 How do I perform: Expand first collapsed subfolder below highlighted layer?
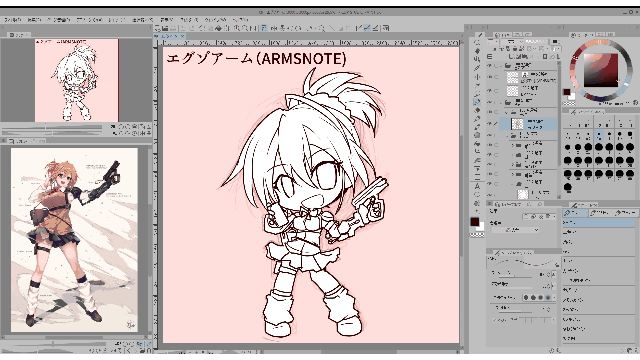pos(513,144)
